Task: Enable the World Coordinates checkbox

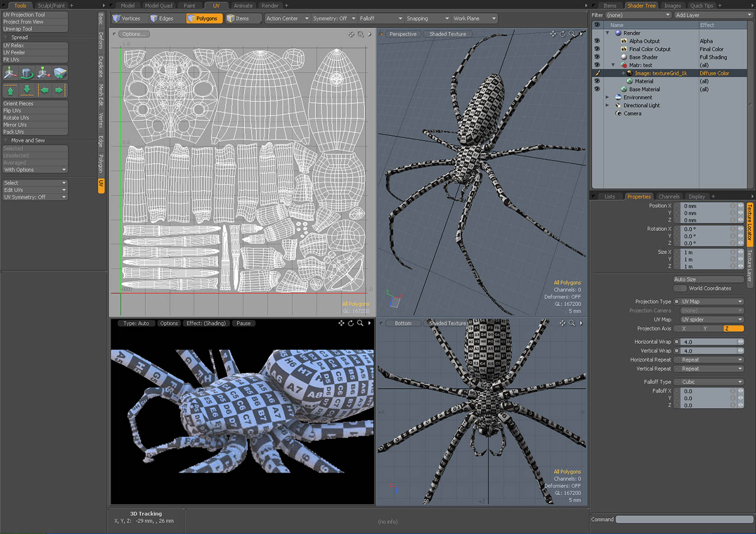Action: [680, 288]
